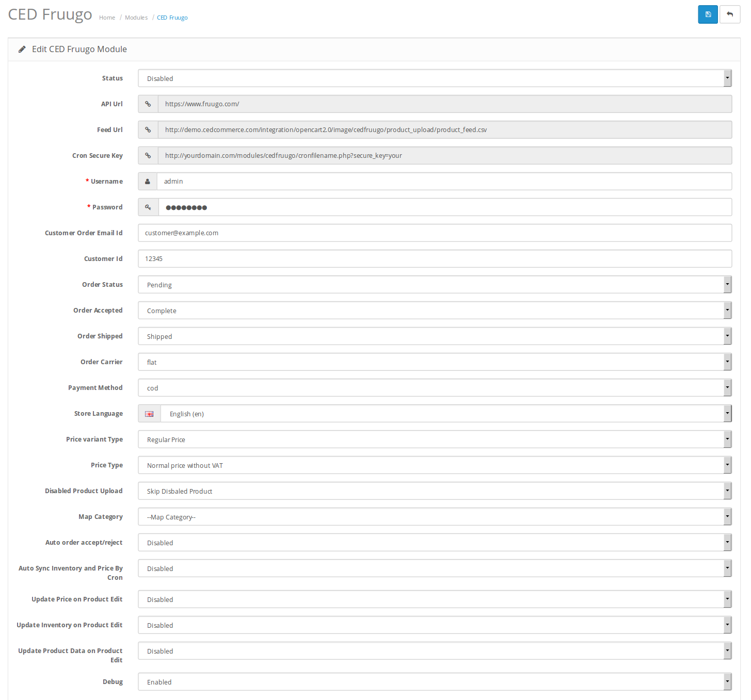Click the Status label text
Screen dimensions: 751x700
click(x=112, y=78)
